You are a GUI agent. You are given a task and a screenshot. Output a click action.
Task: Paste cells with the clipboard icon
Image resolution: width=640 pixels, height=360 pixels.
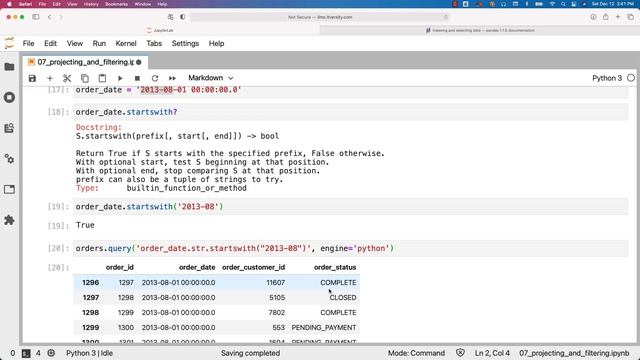point(102,78)
